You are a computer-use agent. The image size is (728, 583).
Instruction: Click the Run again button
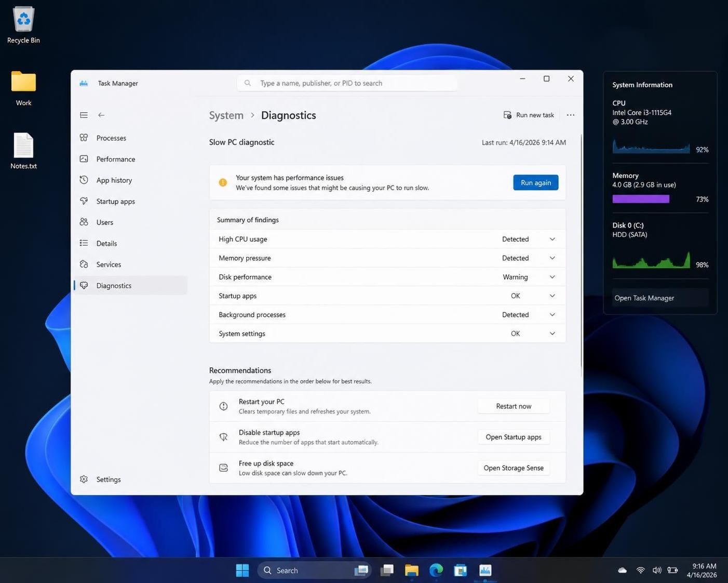536,182
